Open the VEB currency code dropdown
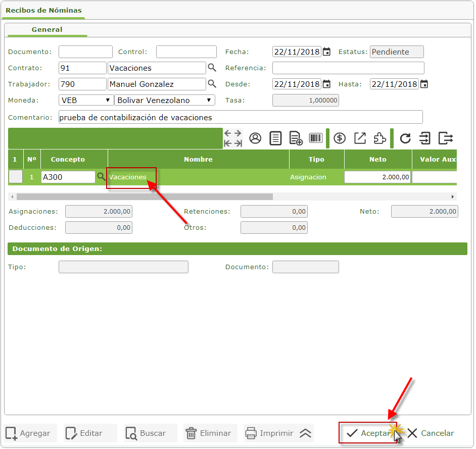This screenshot has height=449, width=476. 86,100
